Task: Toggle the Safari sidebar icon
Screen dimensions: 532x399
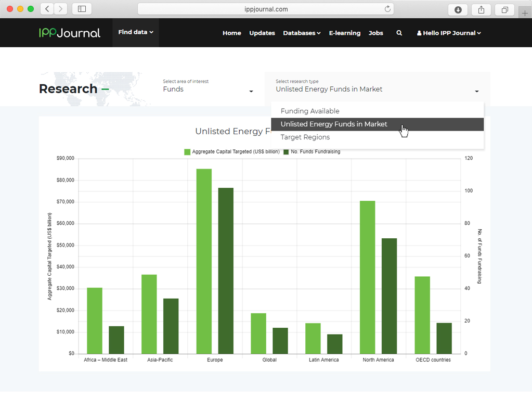Action: tap(82, 9)
